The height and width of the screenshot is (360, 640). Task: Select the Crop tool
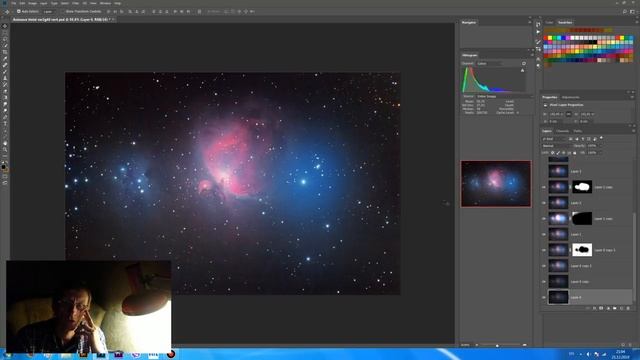coord(5,52)
